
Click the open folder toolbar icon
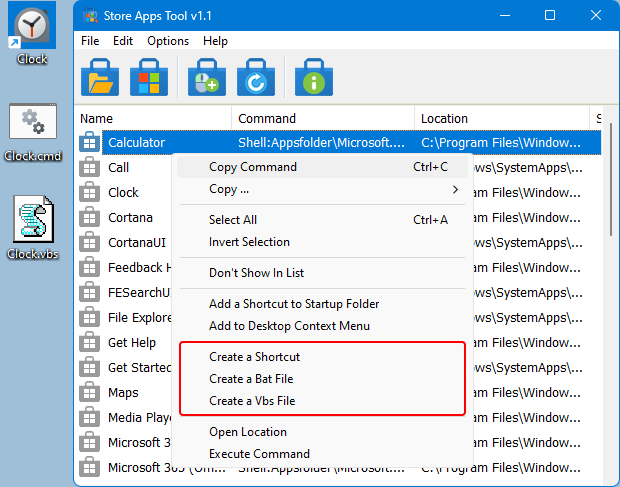click(x=100, y=78)
